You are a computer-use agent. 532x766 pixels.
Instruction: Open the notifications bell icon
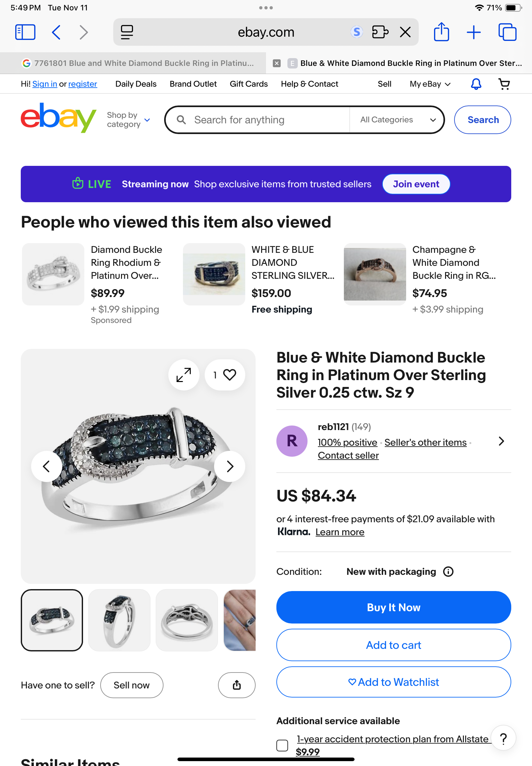pyautogui.click(x=476, y=84)
